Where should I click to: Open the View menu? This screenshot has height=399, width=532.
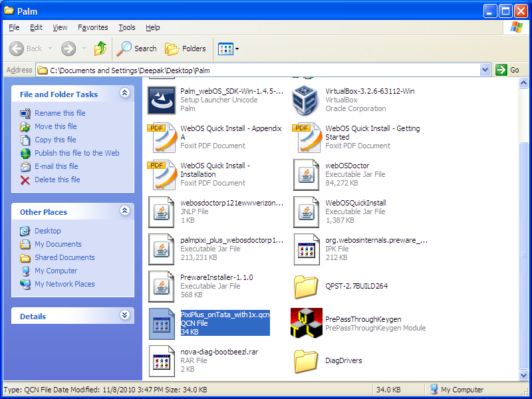coord(60,27)
